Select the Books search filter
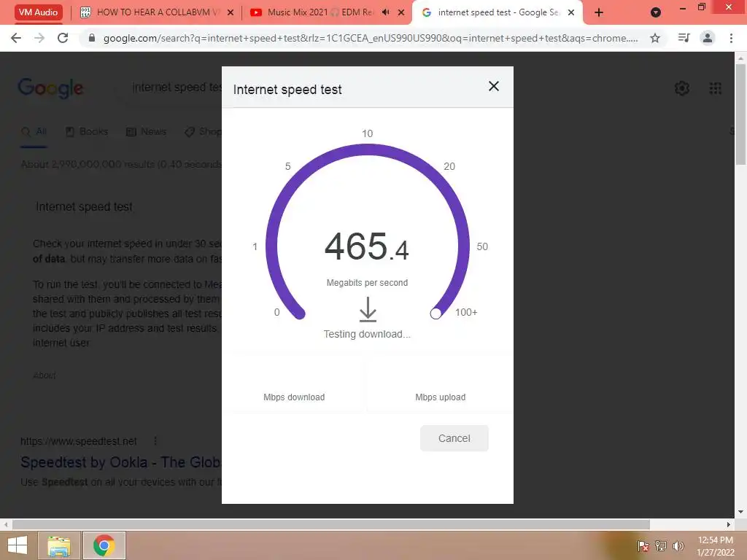The width and height of the screenshot is (747, 560). pos(87,131)
